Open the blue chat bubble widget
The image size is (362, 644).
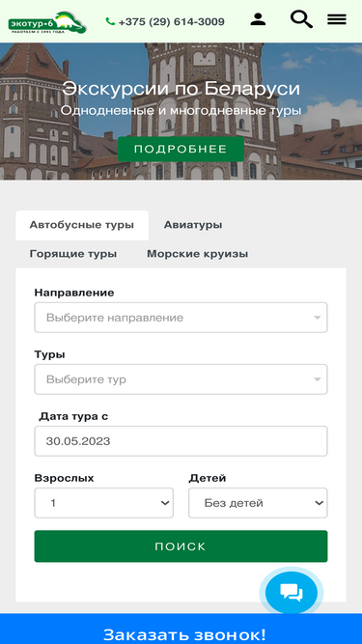292,593
